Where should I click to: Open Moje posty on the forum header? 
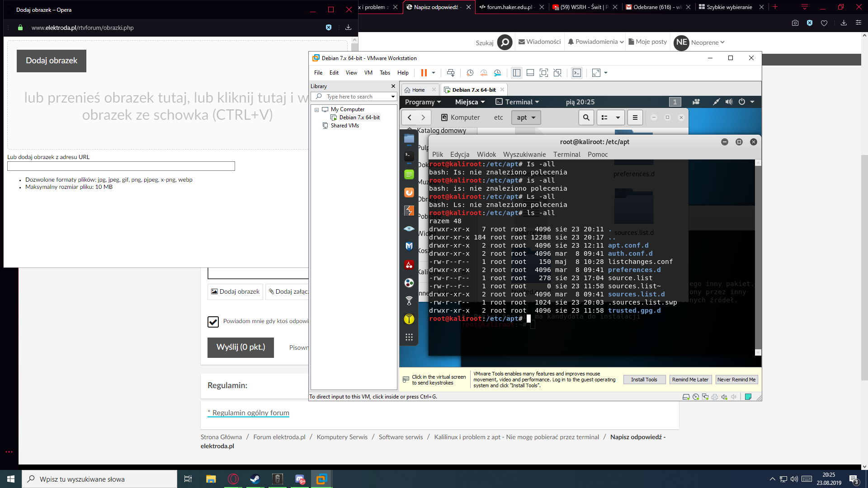[x=647, y=42]
